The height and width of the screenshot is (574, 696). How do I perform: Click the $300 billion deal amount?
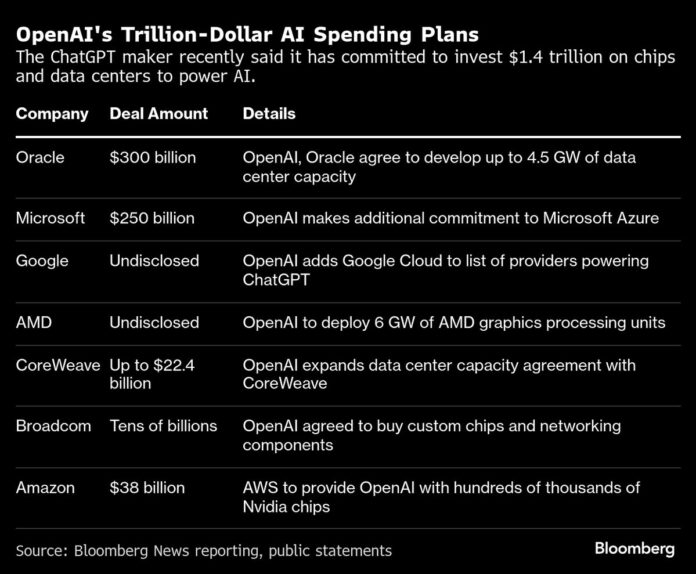click(x=152, y=157)
